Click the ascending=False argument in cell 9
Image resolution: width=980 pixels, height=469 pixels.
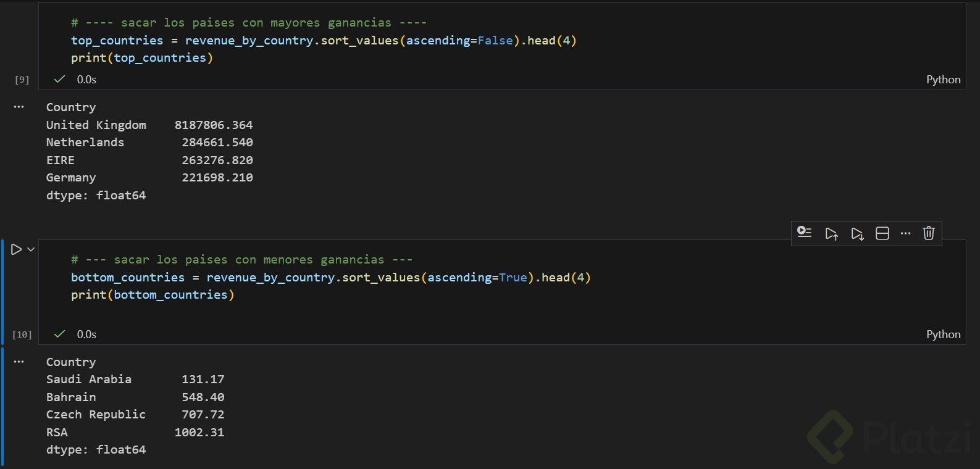pyautogui.click(x=459, y=41)
